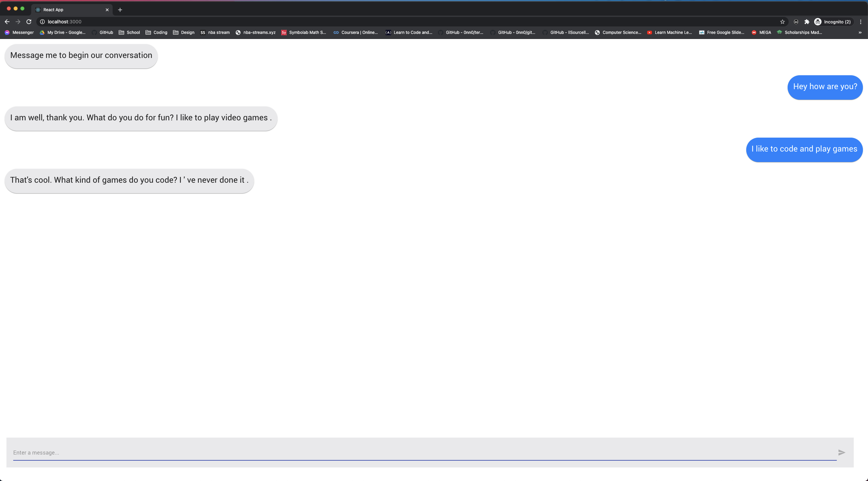This screenshot has width=868, height=481.
Task: Toggle the browser tab close button
Action: [107, 9]
